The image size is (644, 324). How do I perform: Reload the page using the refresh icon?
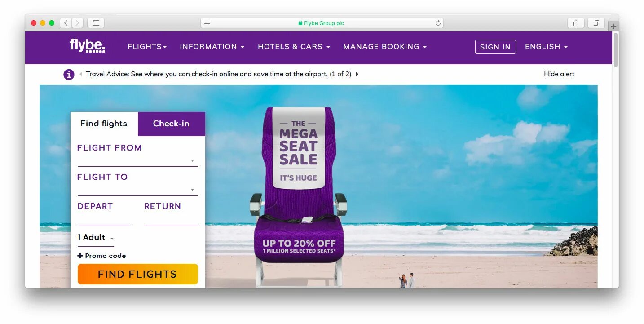click(x=438, y=23)
